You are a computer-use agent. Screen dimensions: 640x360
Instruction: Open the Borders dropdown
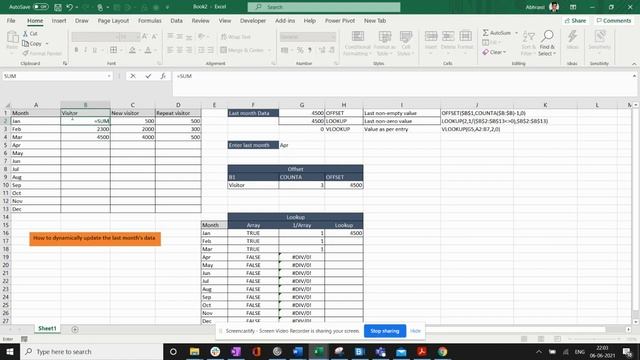121,50
